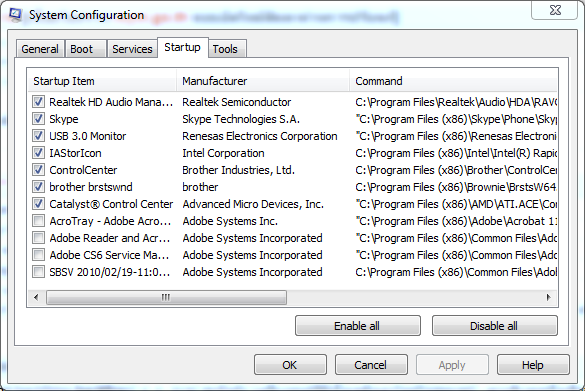Select the AMD ATI.ACE command path
Screen dimensions: 585x391
pyautogui.click(x=456, y=204)
